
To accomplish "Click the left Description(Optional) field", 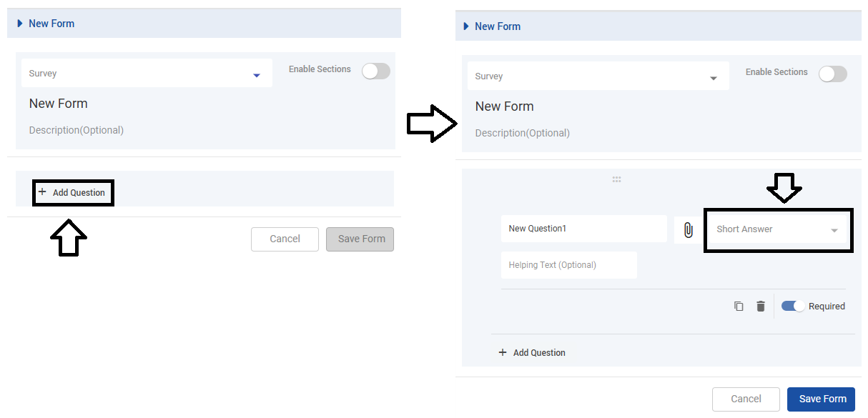I will (77, 130).
